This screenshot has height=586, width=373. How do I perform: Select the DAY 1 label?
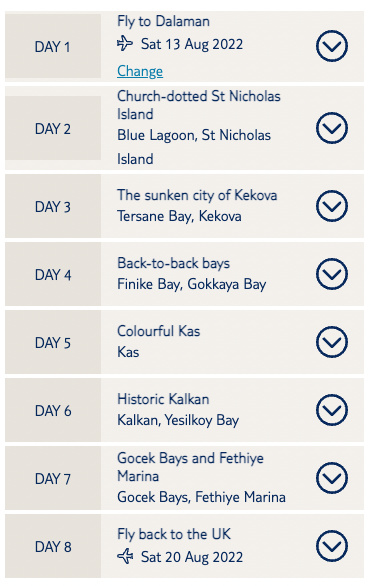(53, 47)
